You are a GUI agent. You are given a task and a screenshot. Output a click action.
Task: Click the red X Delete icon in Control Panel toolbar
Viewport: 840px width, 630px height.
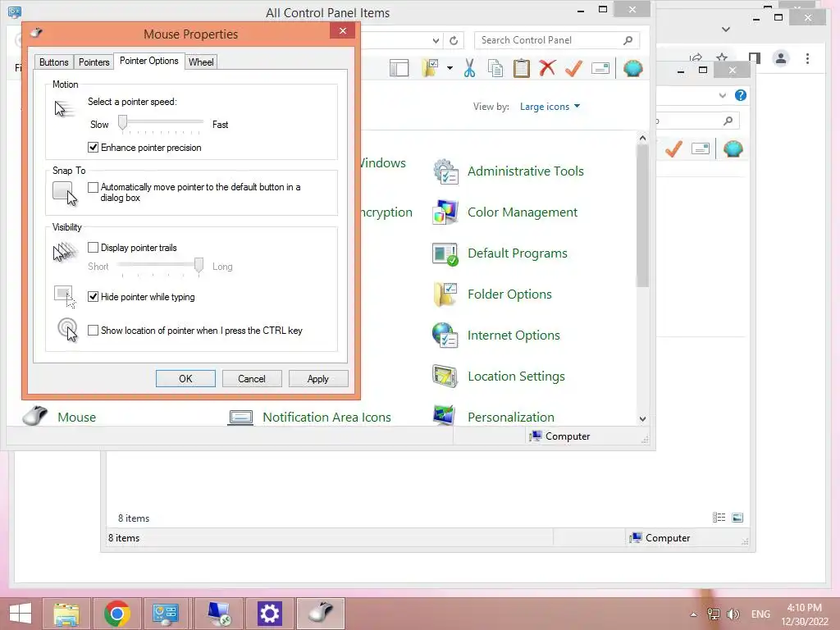[x=547, y=69]
